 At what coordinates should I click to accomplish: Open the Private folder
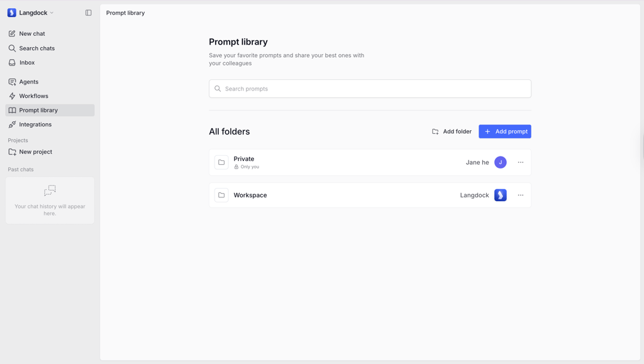[370, 162]
